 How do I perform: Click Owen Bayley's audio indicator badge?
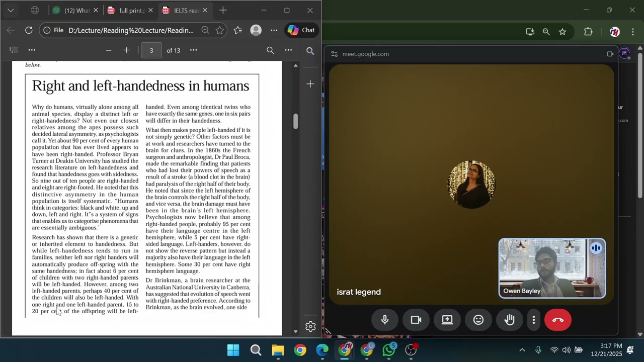[596, 248]
